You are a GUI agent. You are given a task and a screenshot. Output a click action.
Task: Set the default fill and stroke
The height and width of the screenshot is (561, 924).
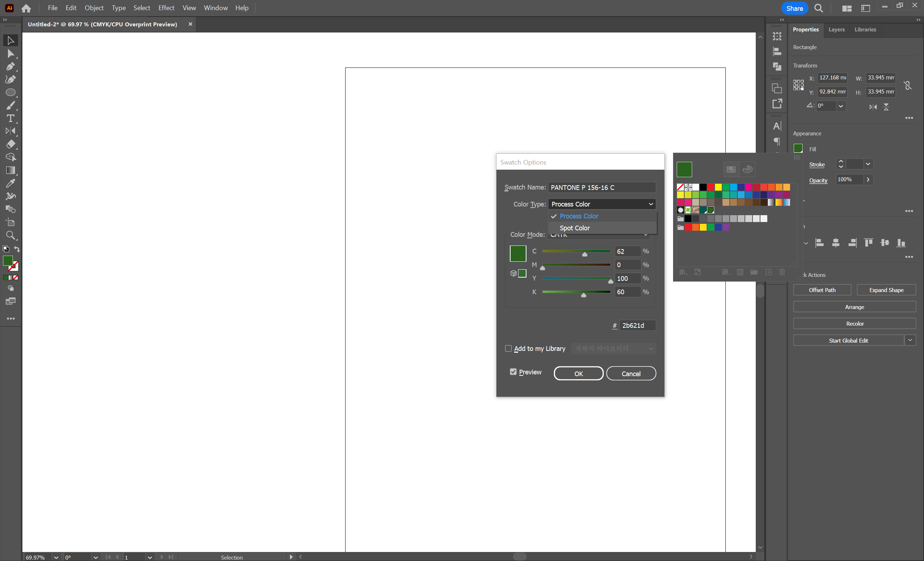click(6, 249)
